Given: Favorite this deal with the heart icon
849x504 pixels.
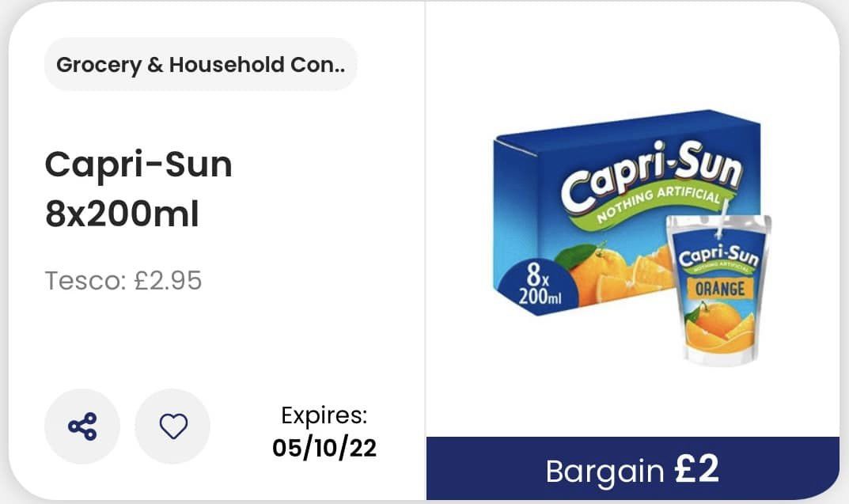Looking at the screenshot, I should coord(172,426).
